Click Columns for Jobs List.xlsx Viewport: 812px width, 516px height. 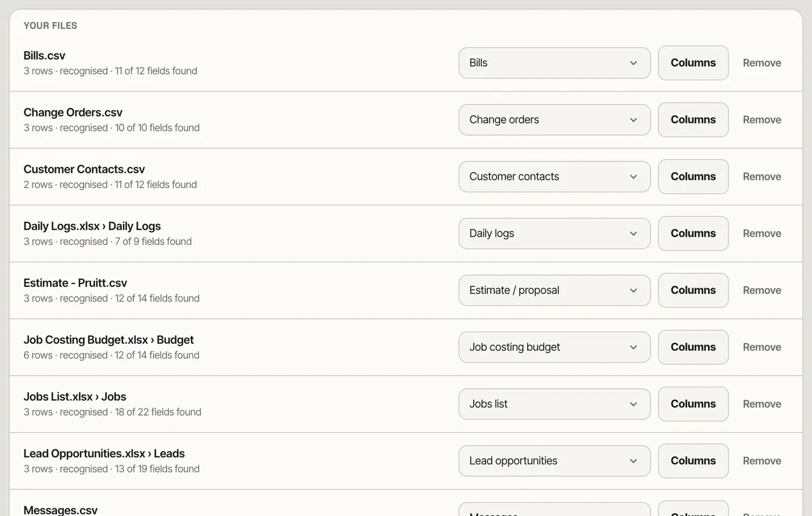[x=693, y=404]
